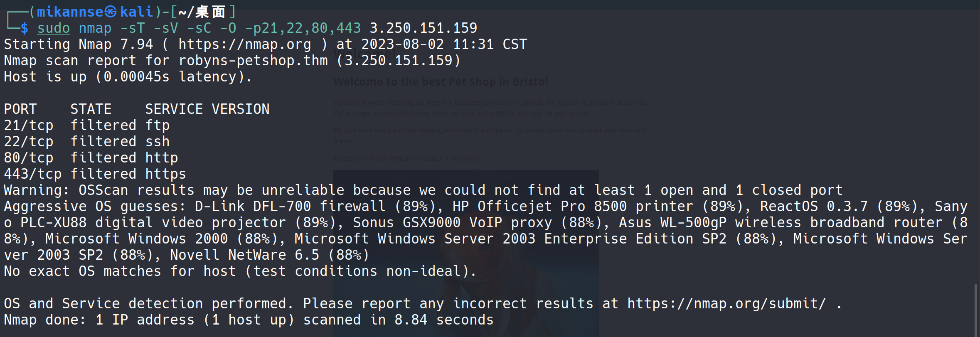Click the -p21,22,80,443 port argument
The height and width of the screenshot is (337, 980).
303,28
